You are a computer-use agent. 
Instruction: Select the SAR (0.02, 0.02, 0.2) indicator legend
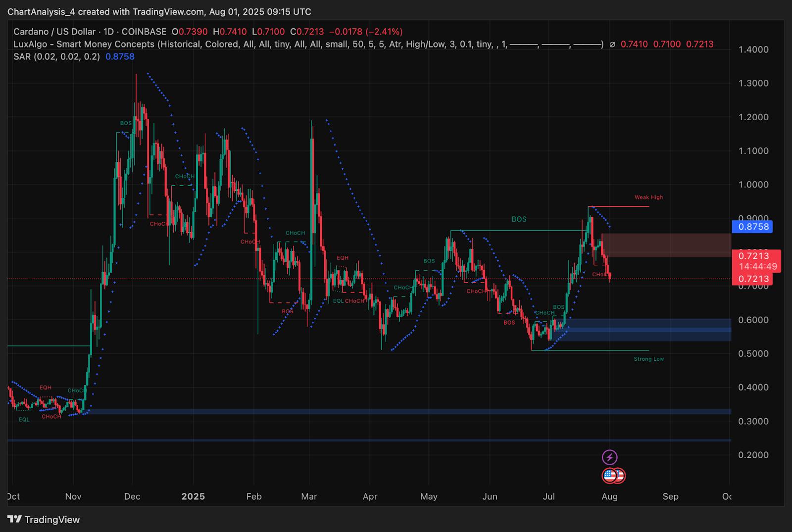(56, 56)
